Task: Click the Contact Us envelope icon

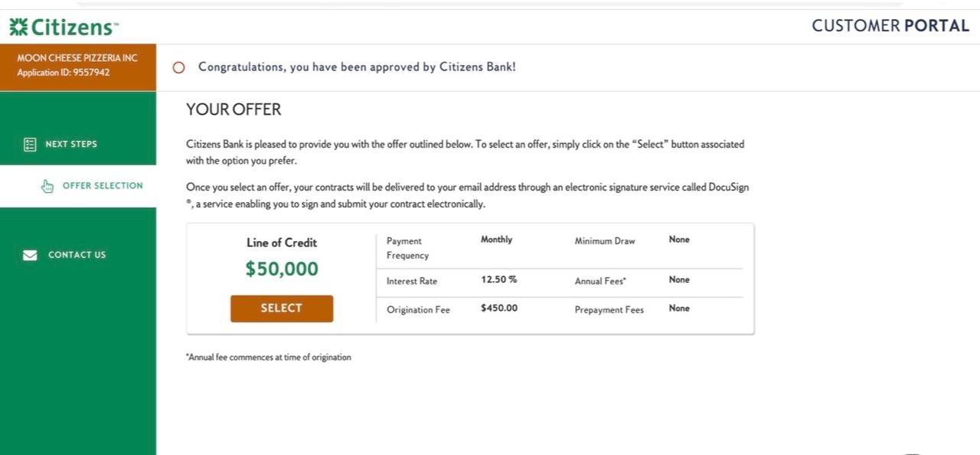Action: [x=30, y=255]
